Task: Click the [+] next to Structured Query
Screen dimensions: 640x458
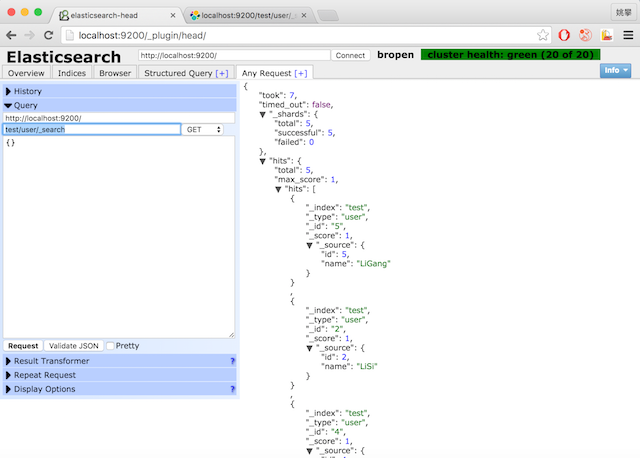Action: [x=222, y=73]
